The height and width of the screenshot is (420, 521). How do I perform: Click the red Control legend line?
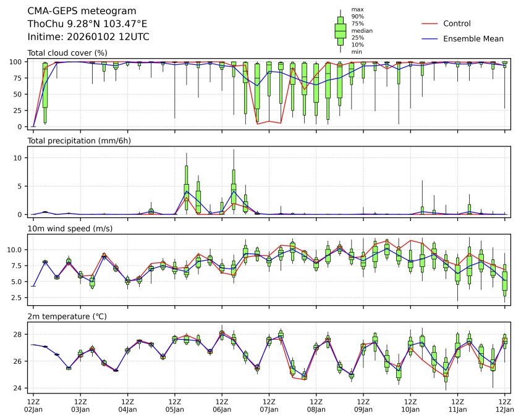(431, 23)
